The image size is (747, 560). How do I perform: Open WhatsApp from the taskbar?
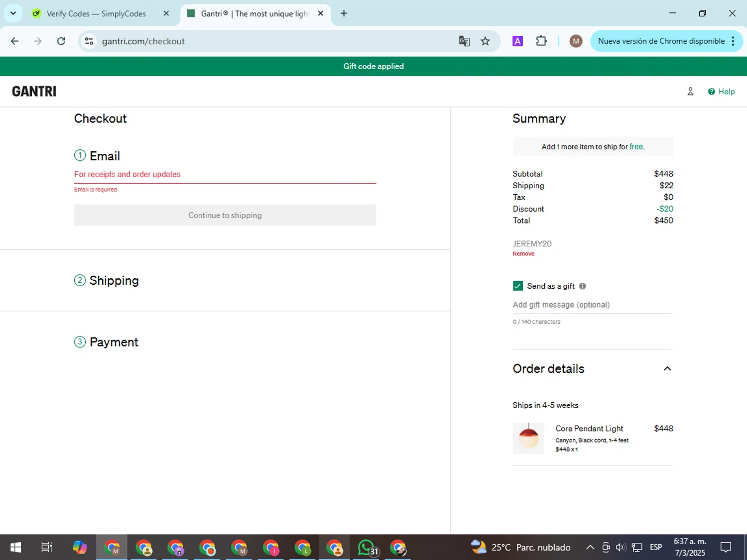point(367,548)
